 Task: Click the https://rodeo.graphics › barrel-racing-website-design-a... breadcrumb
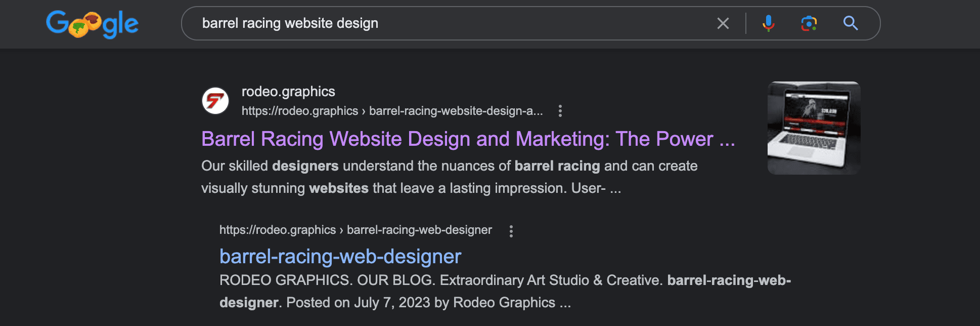click(x=392, y=111)
